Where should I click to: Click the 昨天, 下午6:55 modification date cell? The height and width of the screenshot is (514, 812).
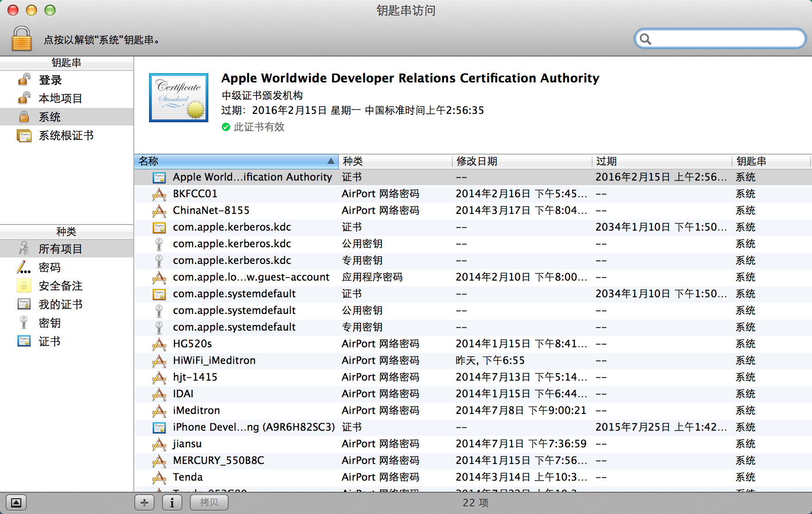[x=490, y=360]
